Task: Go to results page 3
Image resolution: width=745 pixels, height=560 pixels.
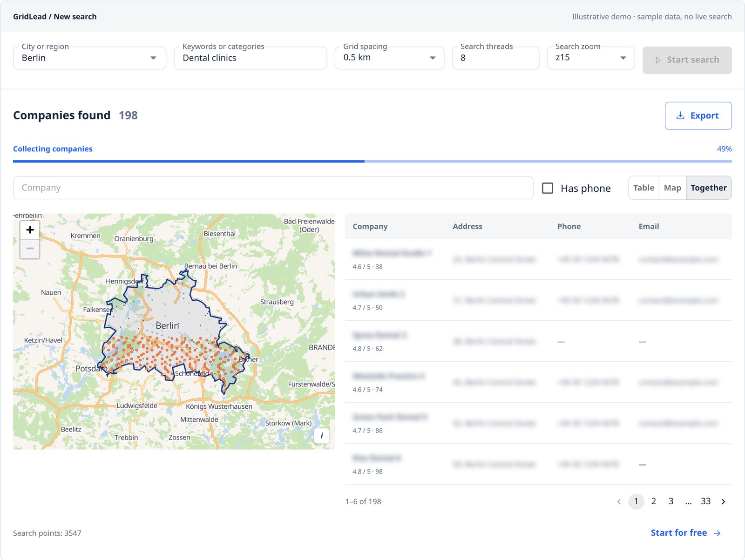Action: [671, 501]
